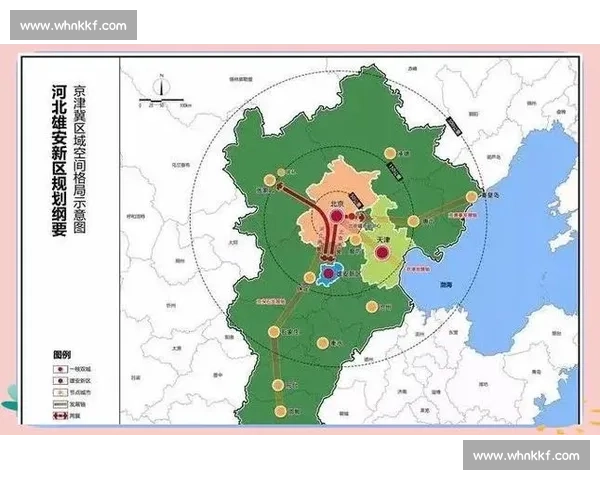
Task: Click the Qinhuangdao (秦皇岛) node city marker
Action: (472, 197)
